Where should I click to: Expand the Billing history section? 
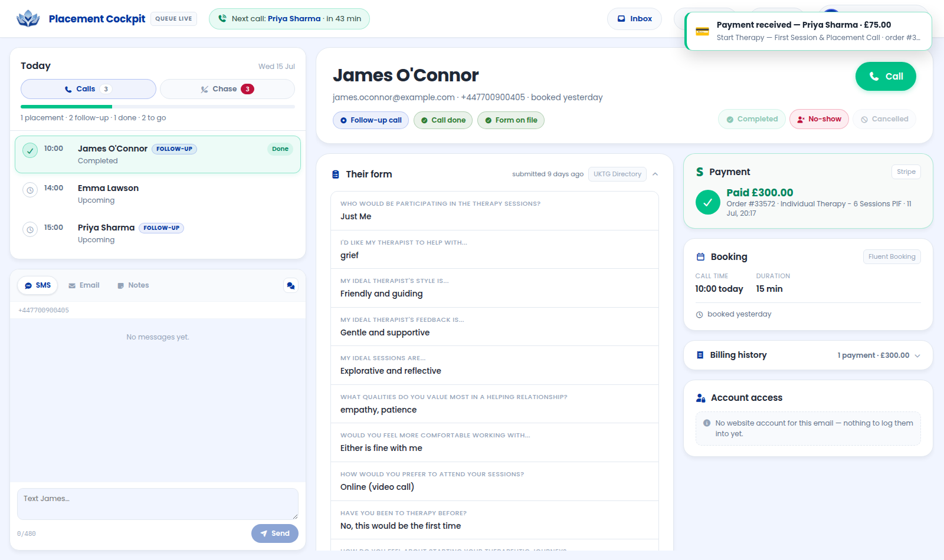coord(808,355)
